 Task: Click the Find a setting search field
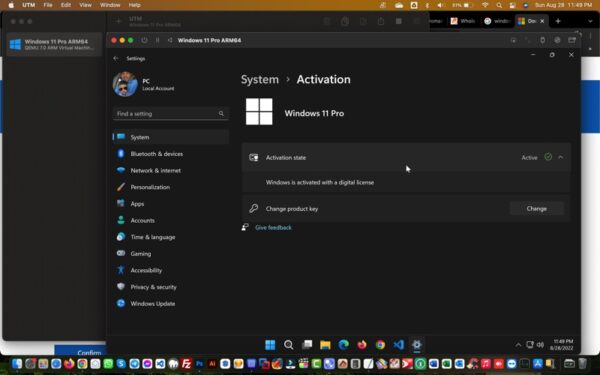(171, 114)
